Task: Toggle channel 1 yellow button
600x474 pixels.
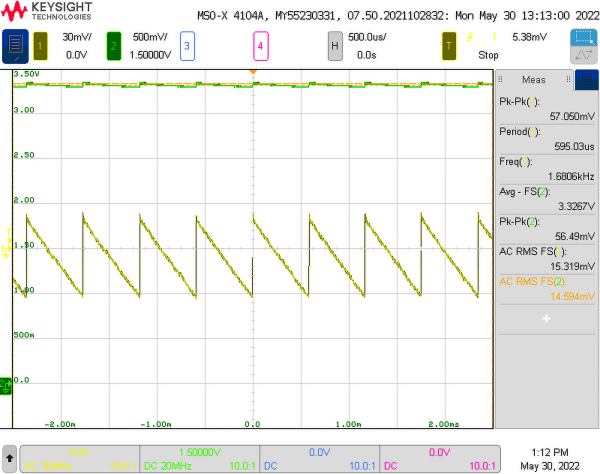Action: [41, 46]
